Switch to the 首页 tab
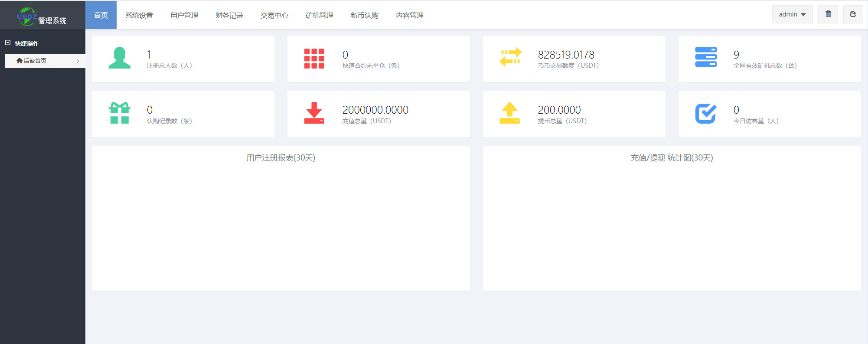This screenshot has height=344, width=868. pos(101,15)
